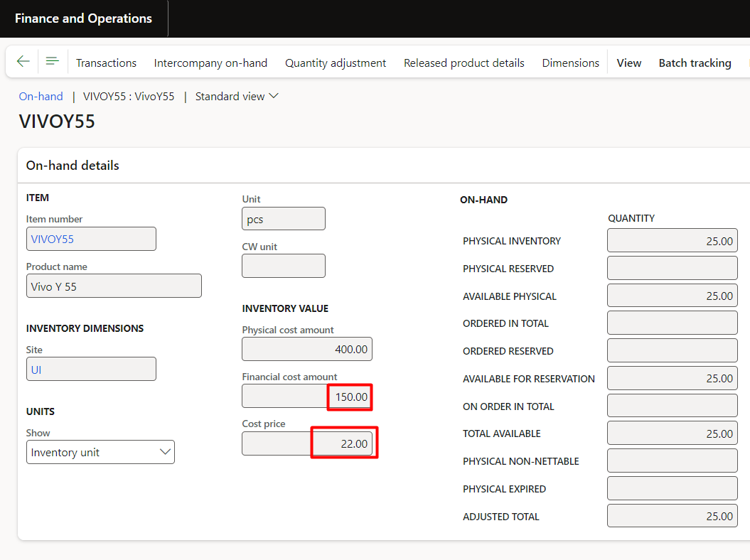750x560 pixels.
Task: Click the Cost price field
Action: point(306,443)
